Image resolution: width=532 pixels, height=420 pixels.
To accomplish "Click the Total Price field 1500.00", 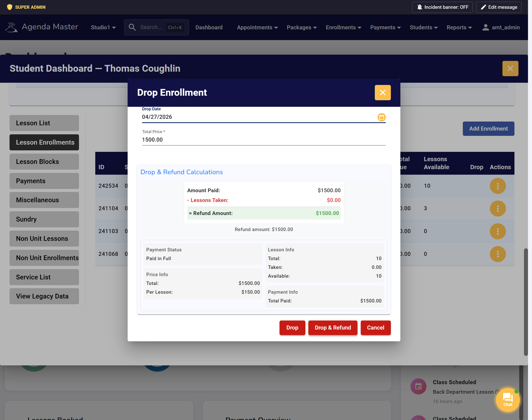I will [264, 140].
